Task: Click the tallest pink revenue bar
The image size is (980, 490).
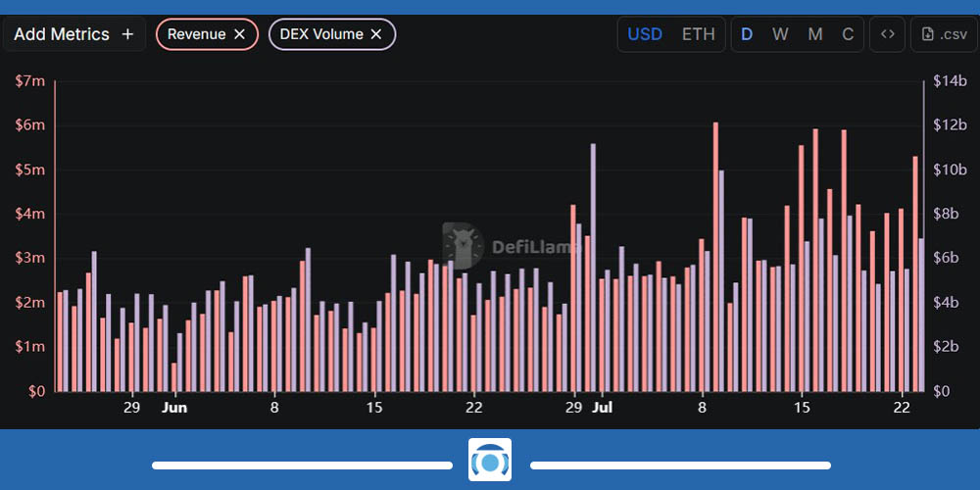Action: 715,255
